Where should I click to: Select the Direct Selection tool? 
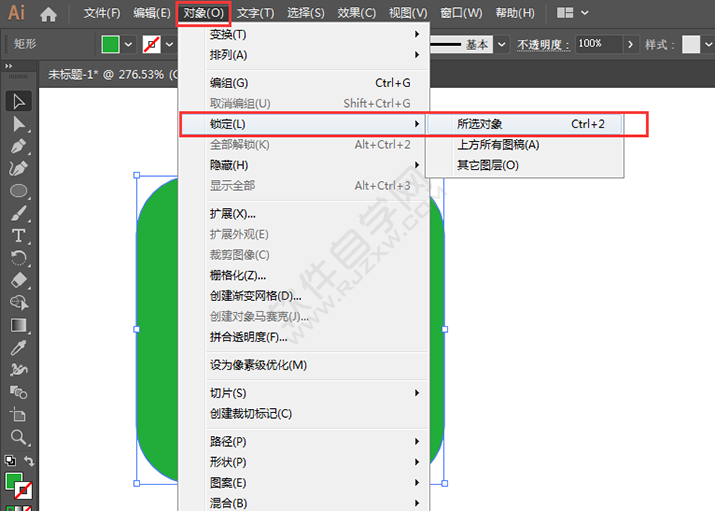pyautogui.click(x=18, y=124)
